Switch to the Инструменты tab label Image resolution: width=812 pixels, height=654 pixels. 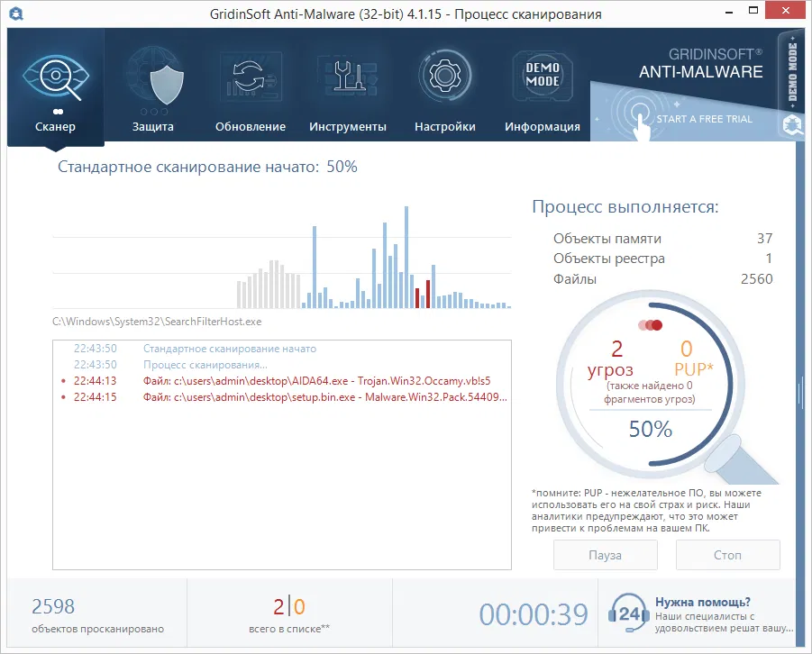click(x=348, y=126)
